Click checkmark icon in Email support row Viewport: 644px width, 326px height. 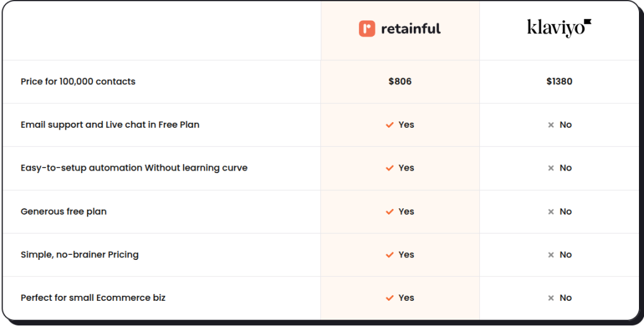coord(390,125)
